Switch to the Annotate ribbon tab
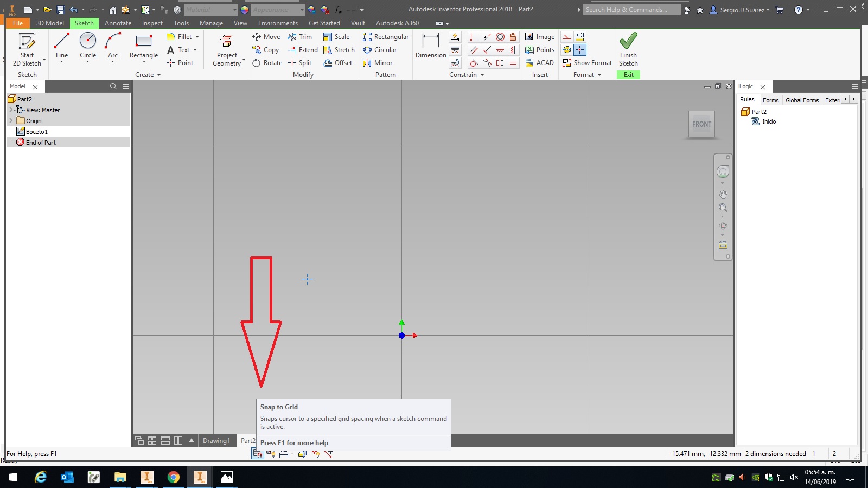 click(x=118, y=23)
